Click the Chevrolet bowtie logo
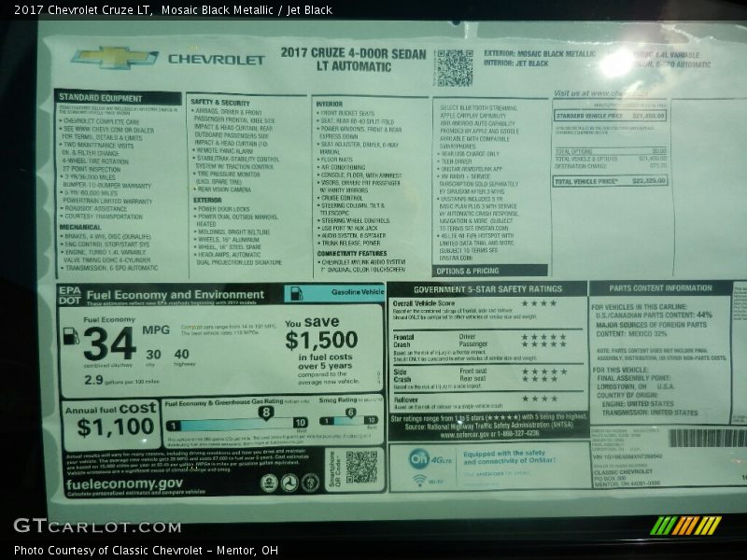Viewport: 747px width, 560px height. pos(115,58)
